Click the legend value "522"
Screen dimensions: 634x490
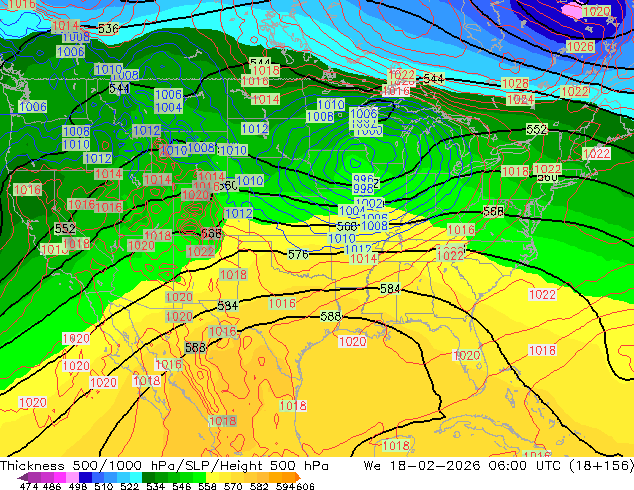click(129, 486)
